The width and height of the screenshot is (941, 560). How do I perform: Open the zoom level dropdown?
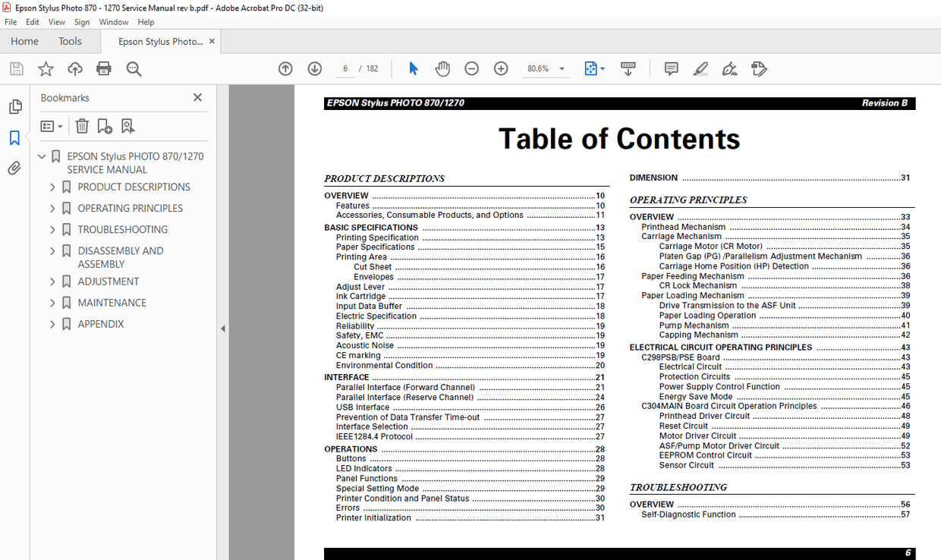pyautogui.click(x=562, y=68)
